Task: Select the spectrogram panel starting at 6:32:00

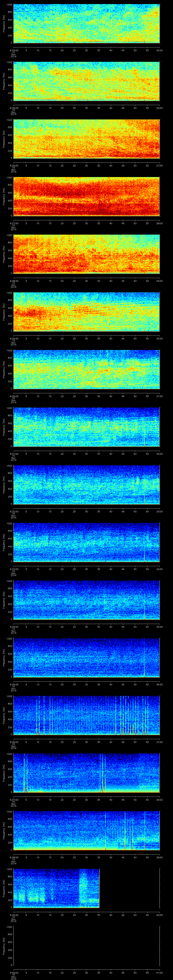Action: pyautogui.click(x=86, y=485)
